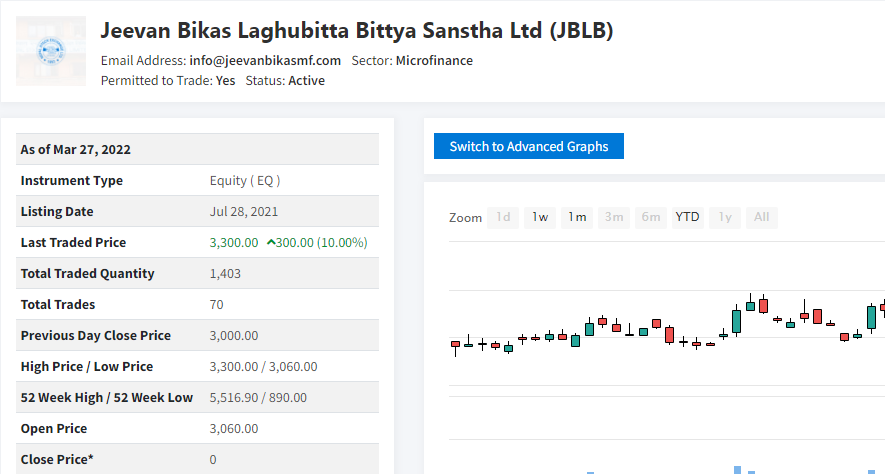Click the green up-arrow price change icon
The width and height of the screenshot is (885, 474).
(x=271, y=243)
